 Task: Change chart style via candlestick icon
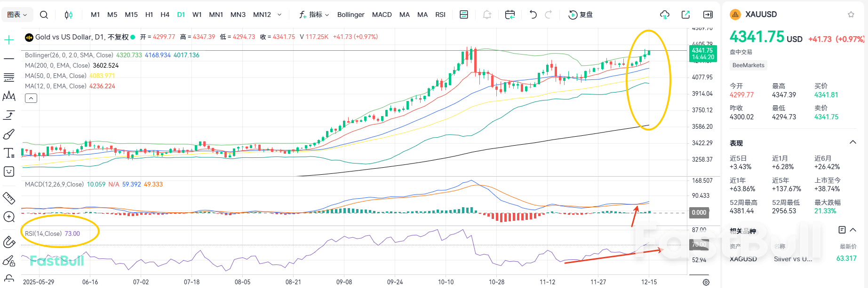[x=69, y=15]
